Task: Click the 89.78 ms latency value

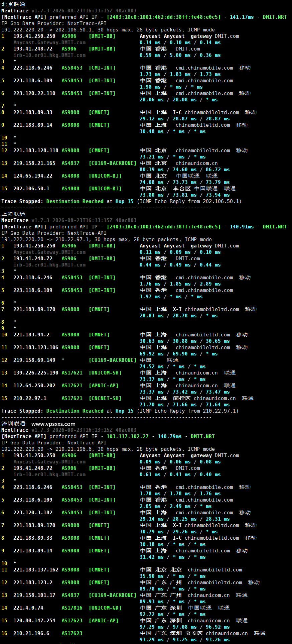Action: 152,589
